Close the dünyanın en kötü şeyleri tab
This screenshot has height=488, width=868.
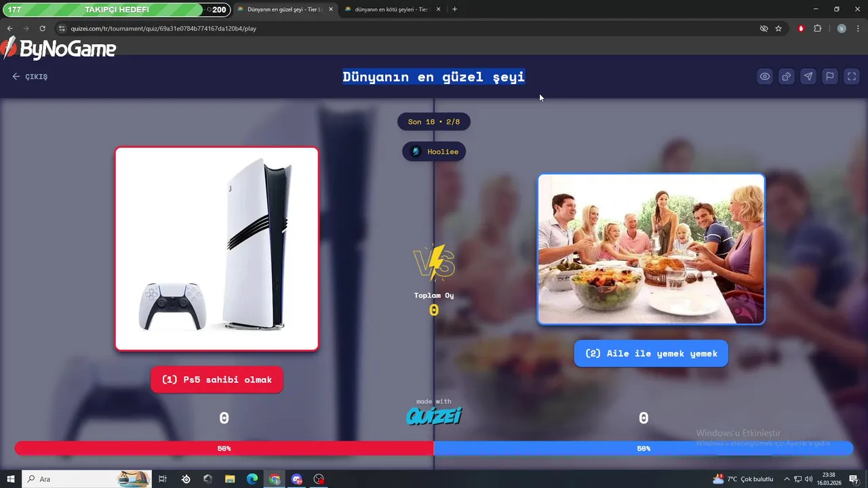coord(439,9)
